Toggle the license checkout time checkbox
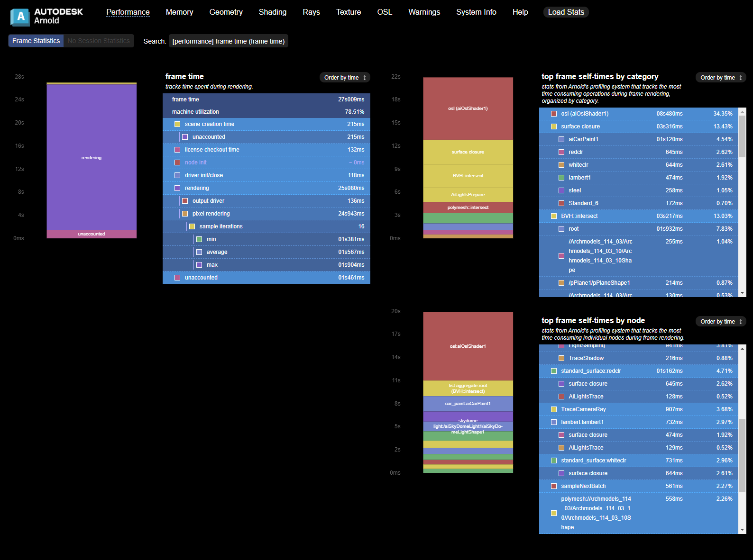Image resolution: width=753 pixels, height=560 pixels. coord(177,150)
